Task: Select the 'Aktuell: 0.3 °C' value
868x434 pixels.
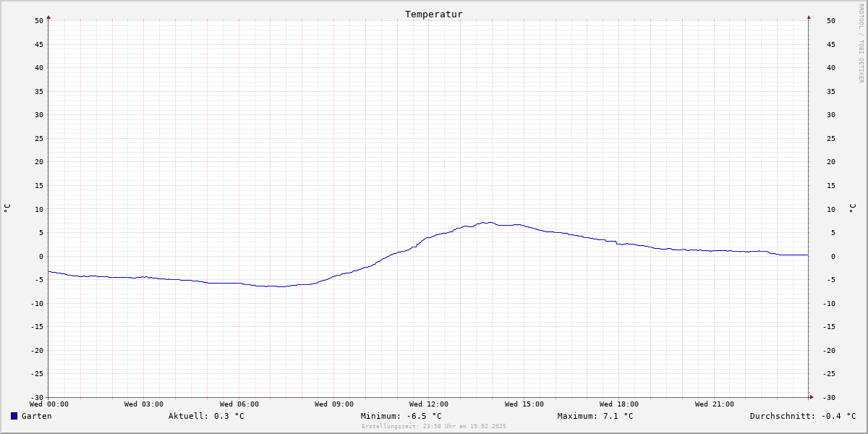Action: [x=206, y=416]
